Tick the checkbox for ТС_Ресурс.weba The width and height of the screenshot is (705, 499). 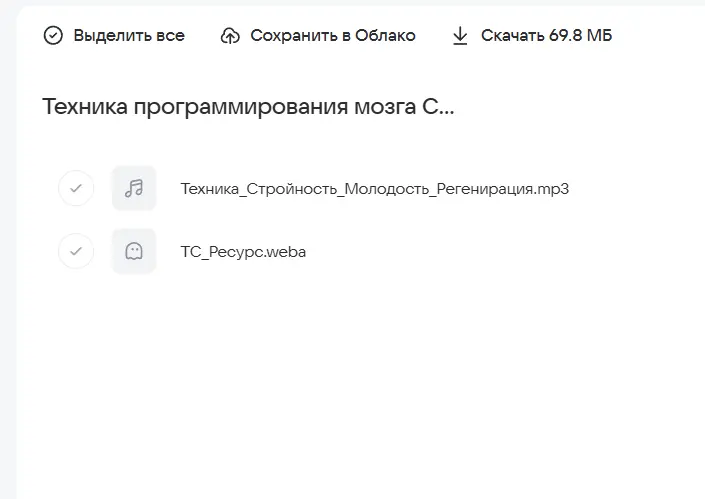[x=76, y=252]
